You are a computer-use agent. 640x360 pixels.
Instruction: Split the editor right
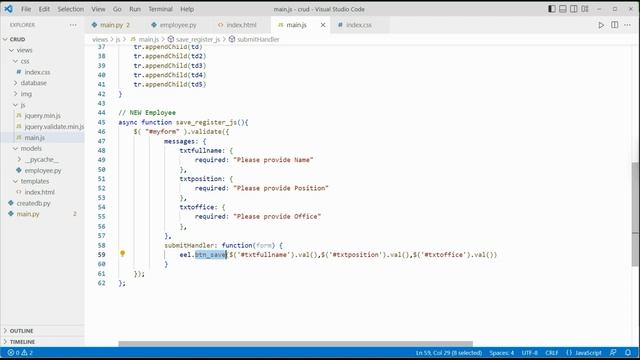coord(614,25)
